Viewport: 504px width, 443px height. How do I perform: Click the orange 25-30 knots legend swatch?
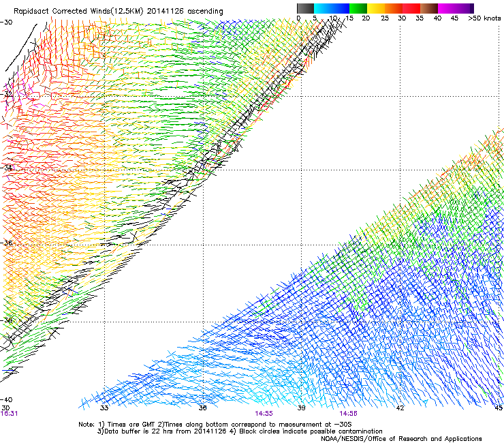[x=394, y=8]
